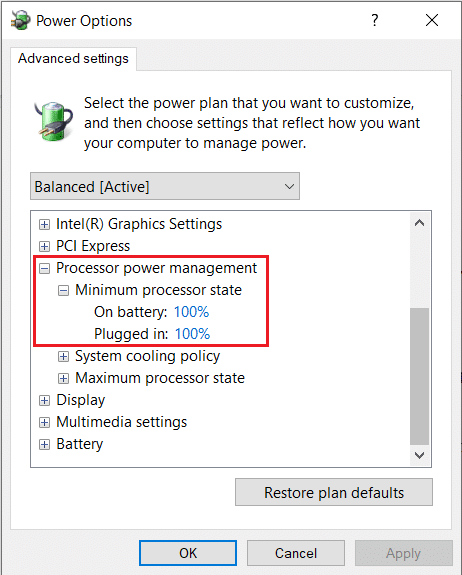This screenshot has width=462, height=575.
Task: Click the Power Options battery title icon
Action: 21,20
